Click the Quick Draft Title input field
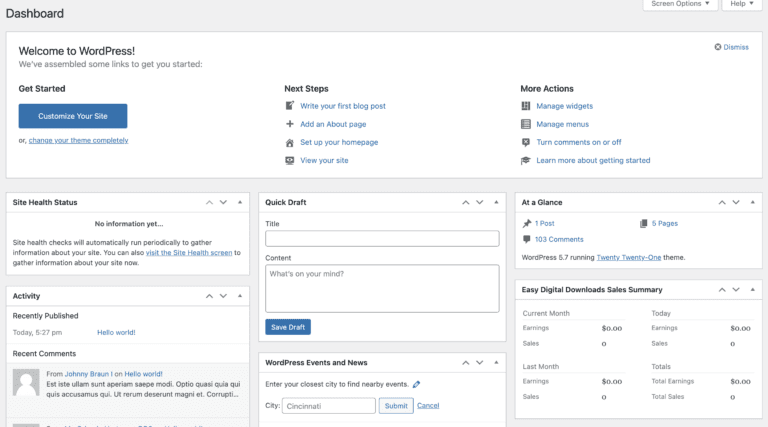The image size is (768, 427). pos(382,238)
